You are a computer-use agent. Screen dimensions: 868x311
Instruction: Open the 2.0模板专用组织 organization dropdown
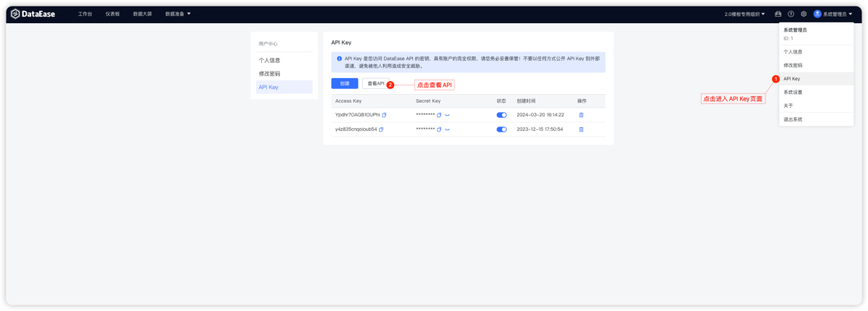click(x=745, y=14)
